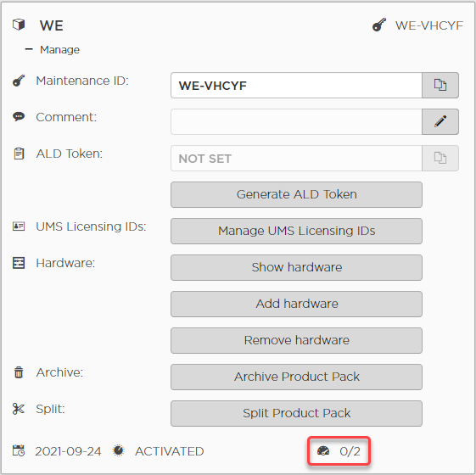This screenshot has height=475, width=476.
Task: Click Add hardware button
Action: tap(296, 304)
